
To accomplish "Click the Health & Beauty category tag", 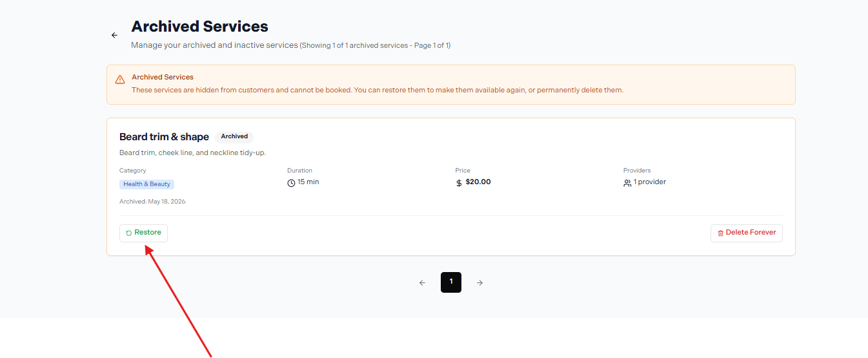I will (147, 184).
